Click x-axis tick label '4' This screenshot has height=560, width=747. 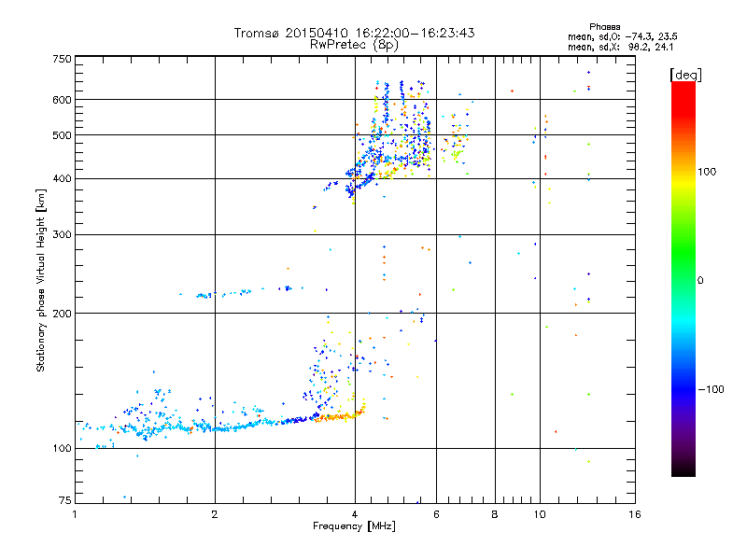pos(355,514)
